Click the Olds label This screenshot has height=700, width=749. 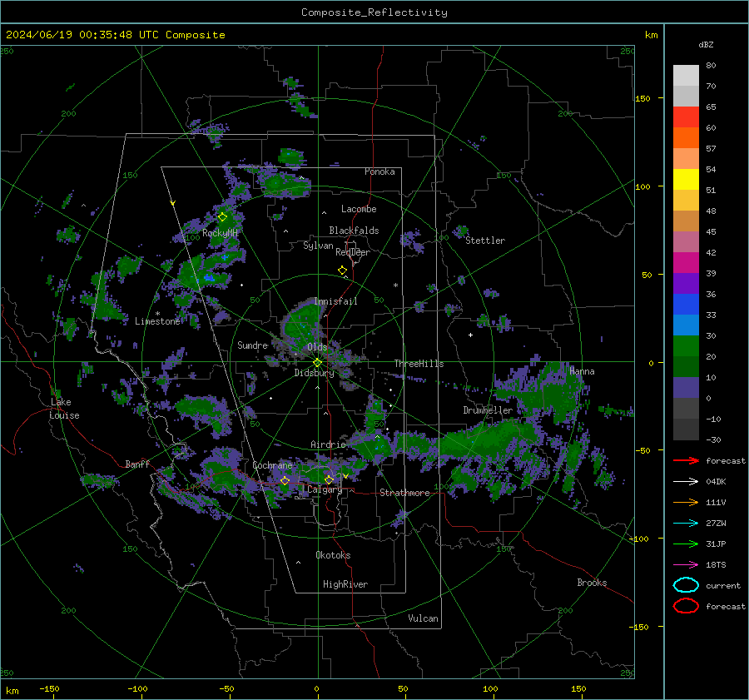click(317, 347)
